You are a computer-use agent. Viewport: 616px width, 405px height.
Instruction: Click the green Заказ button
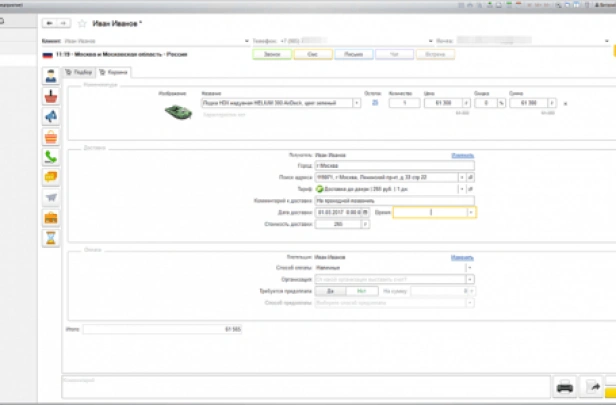tap(270, 54)
